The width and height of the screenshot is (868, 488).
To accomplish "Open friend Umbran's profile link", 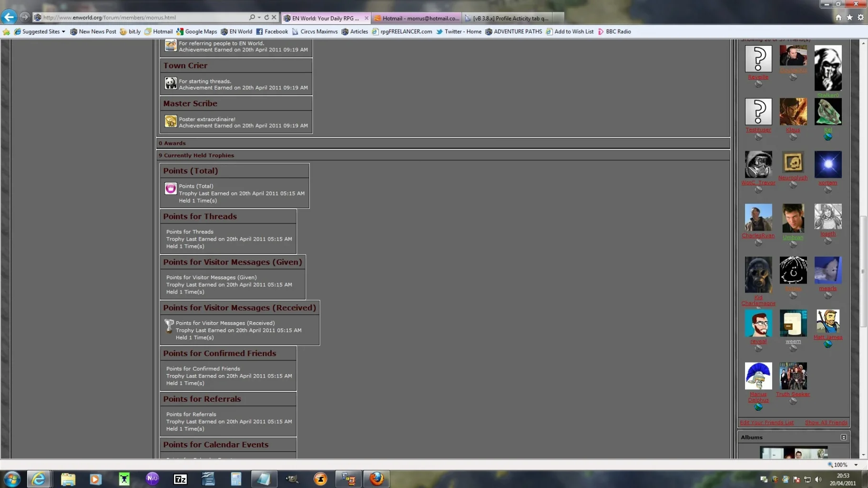I will (x=793, y=237).
